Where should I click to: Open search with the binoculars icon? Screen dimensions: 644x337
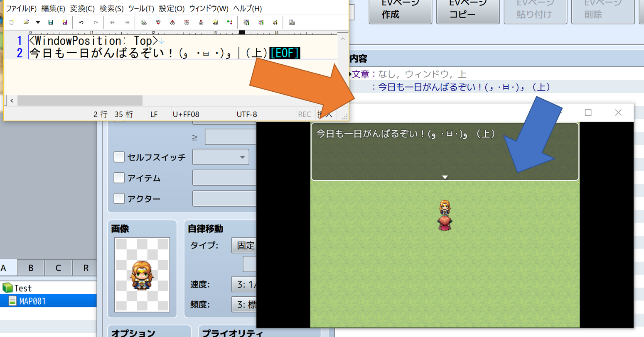click(x=144, y=22)
